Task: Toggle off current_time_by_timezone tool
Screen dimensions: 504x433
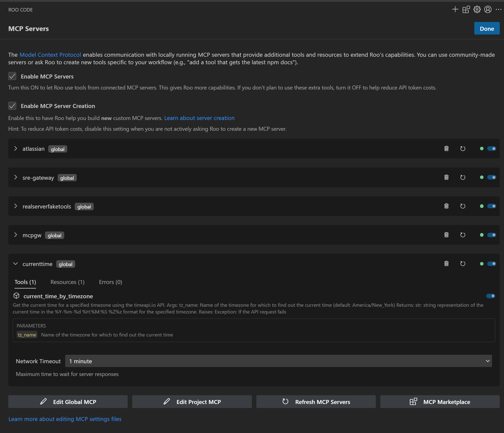Action: point(491,296)
